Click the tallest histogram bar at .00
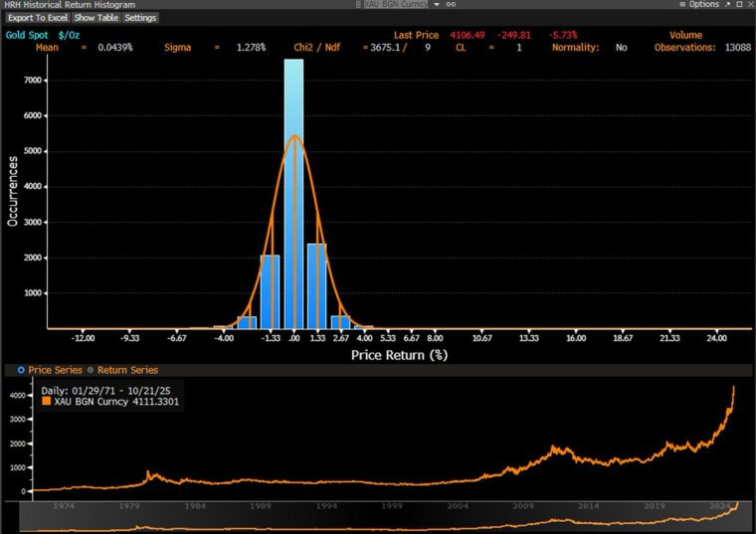Image resolution: width=756 pixels, height=534 pixels. tap(294, 194)
